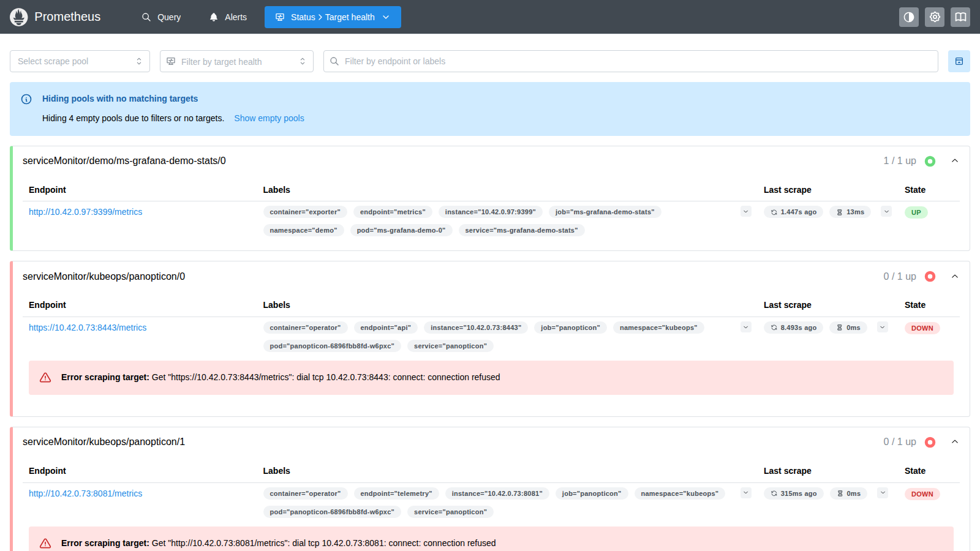The image size is (980, 551).
Task: Click the instance="10.42.0.73:8081" label
Action: tap(497, 493)
